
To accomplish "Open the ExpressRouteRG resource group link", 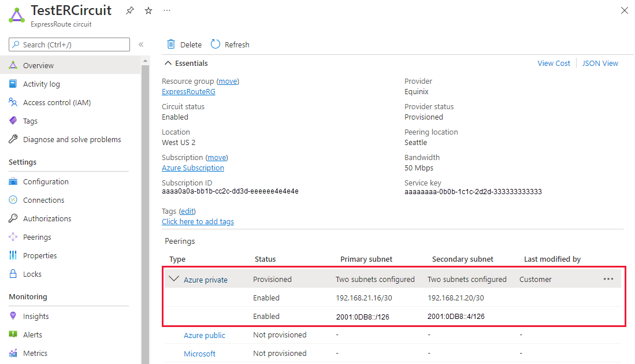I will click(188, 91).
